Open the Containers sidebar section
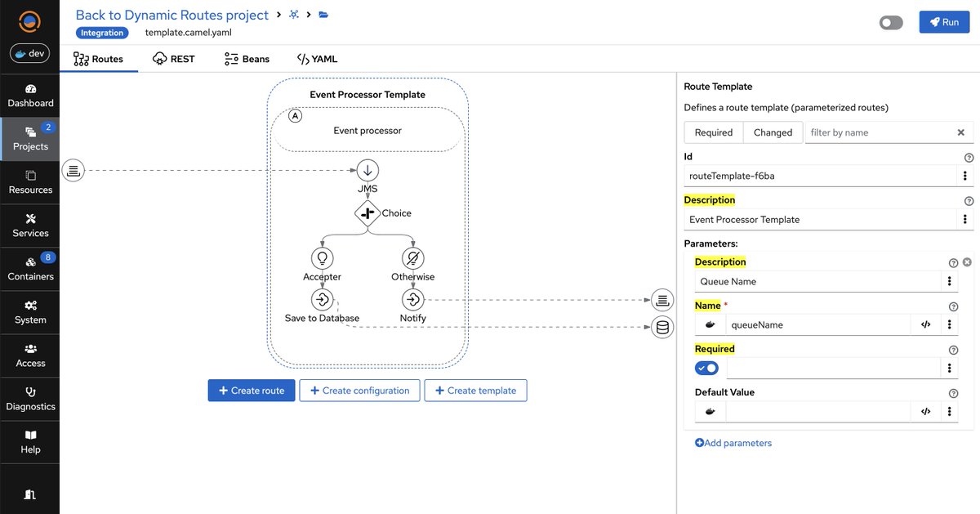Viewport: 980px width, 514px height. point(30,270)
